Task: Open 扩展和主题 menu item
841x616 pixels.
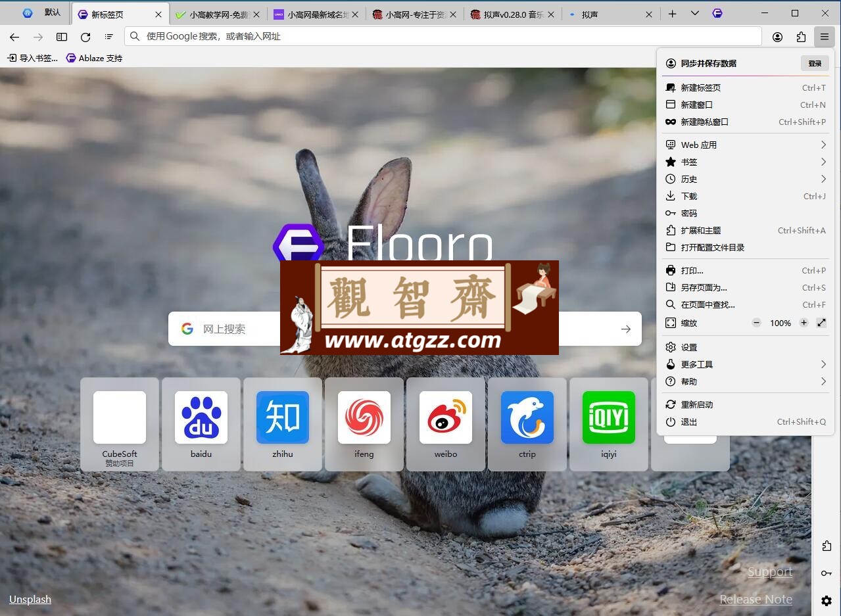Action: click(x=746, y=230)
